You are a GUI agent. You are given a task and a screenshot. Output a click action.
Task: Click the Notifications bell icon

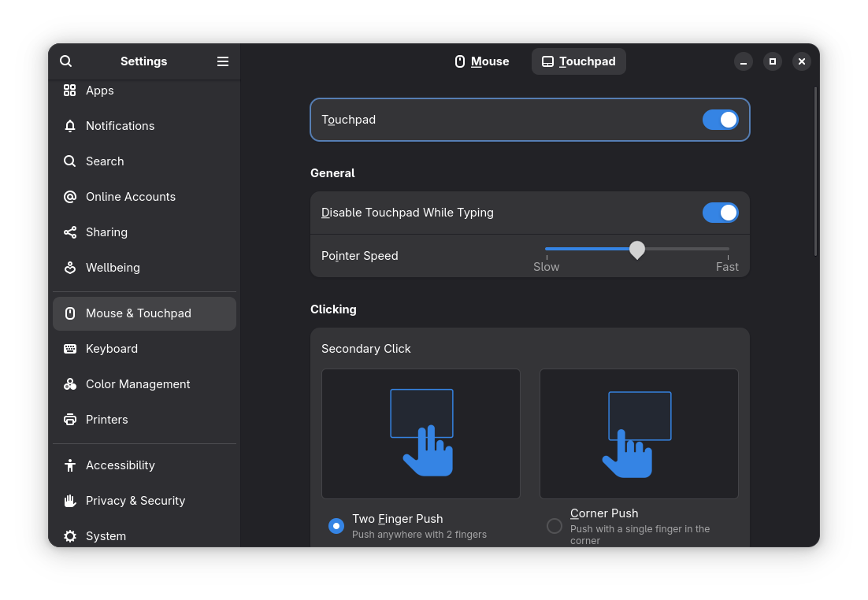pos(70,126)
